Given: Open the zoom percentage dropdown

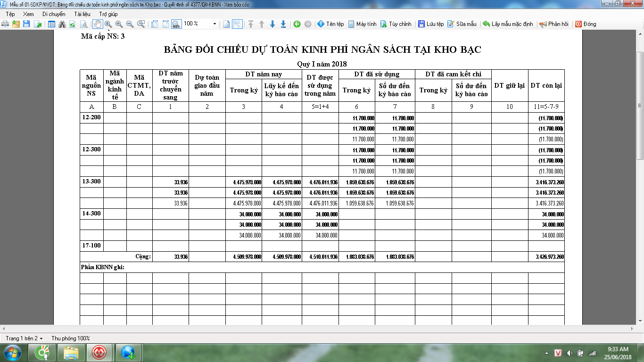Looking at the screenshot, I should coord(215,24).
